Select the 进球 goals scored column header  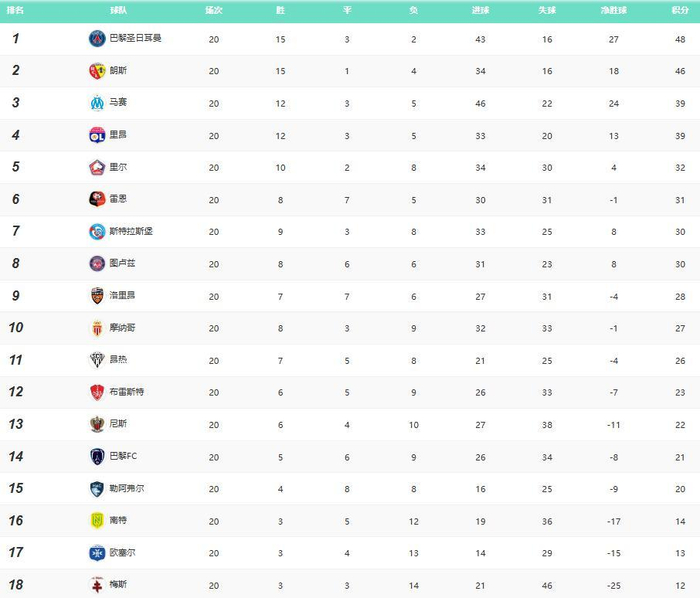click(480, 9)
